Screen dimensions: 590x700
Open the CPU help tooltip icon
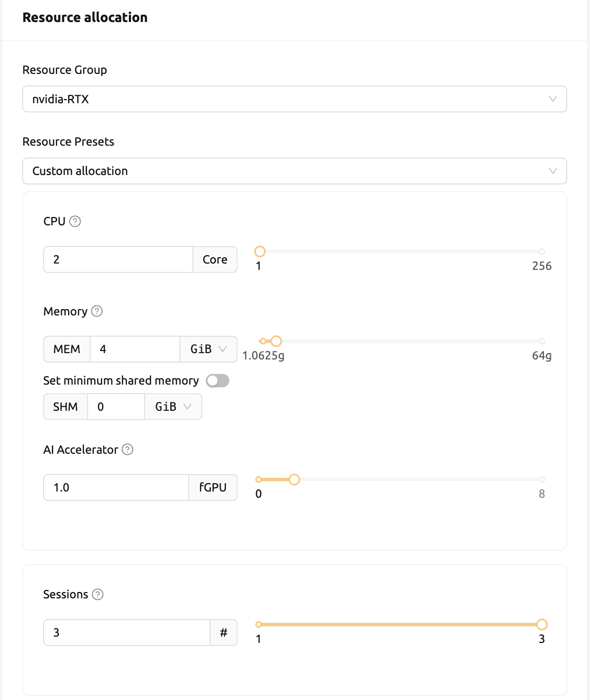[x=75, y=221]
